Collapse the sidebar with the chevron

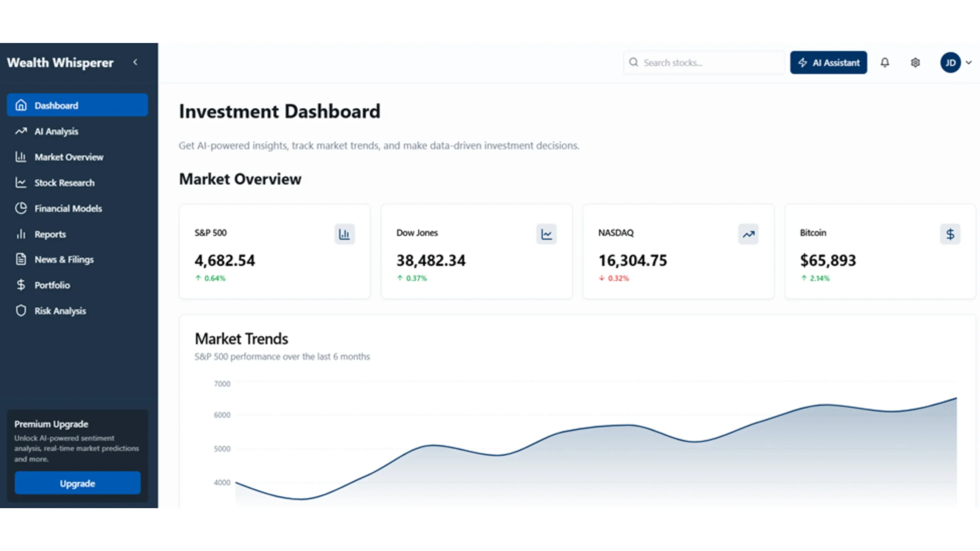pos(135,62)
